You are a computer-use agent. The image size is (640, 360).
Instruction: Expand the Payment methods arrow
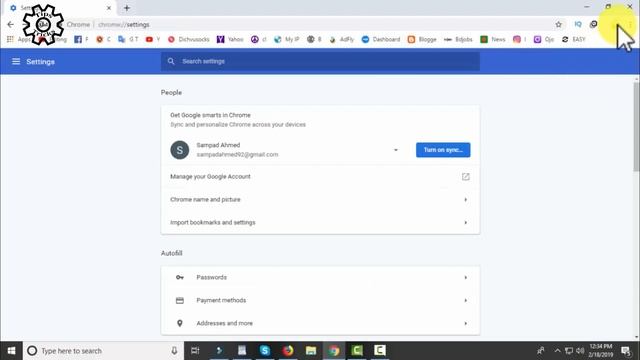coord(465,300)
